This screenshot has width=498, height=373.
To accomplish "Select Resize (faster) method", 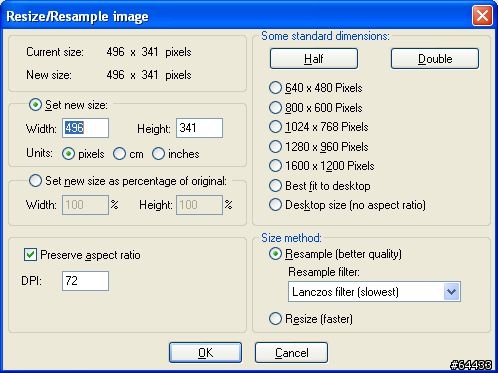I will 275,319.
